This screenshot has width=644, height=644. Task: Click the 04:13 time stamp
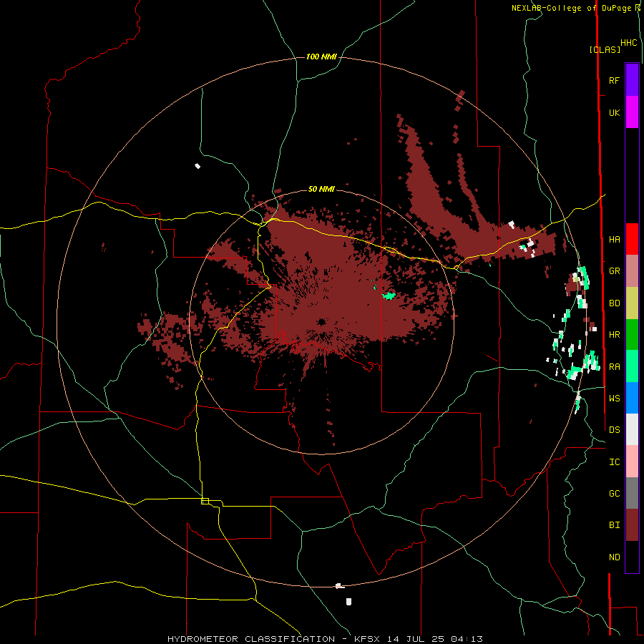[467, 639]
